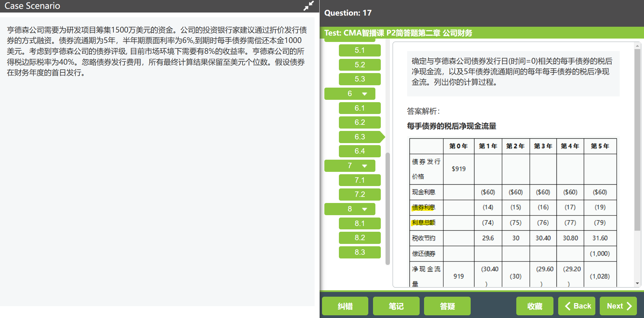
Task: Click the 答疑 button
Action: (x=447, y=306)
